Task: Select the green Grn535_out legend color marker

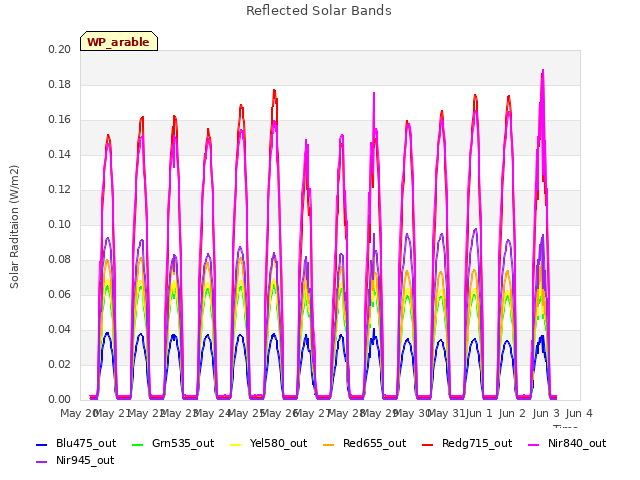Action: [138, 444]
